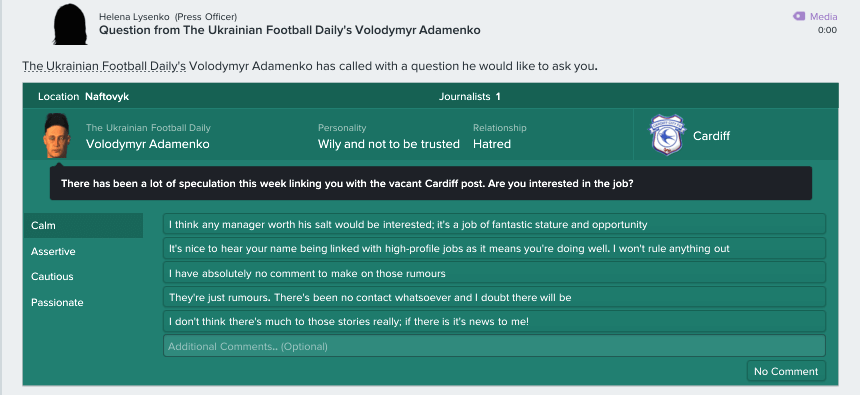Viewport: 860px width, 395px height.
Task: Click the Cardiff club name
Action: pyautogui.click(x=711, y=136)
